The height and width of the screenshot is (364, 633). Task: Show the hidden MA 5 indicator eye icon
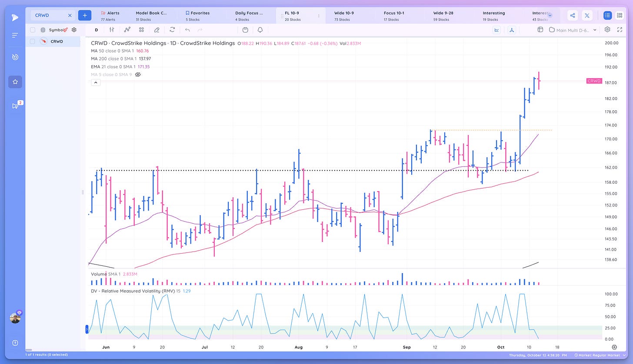pyautogui.click(x=138, y=75)
